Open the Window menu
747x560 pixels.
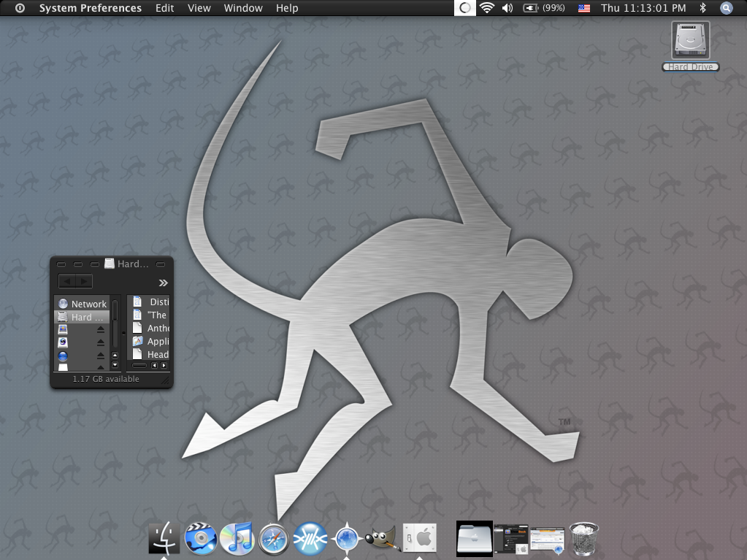click(x=243, y=8)
